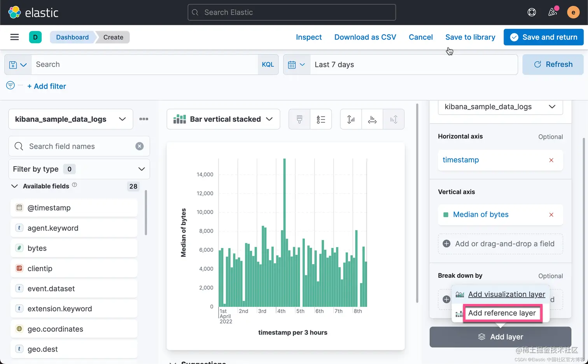The height and width of the screenshot is (364, 588).
Task: Focus the Search field names input
Action: coord(79,146)
